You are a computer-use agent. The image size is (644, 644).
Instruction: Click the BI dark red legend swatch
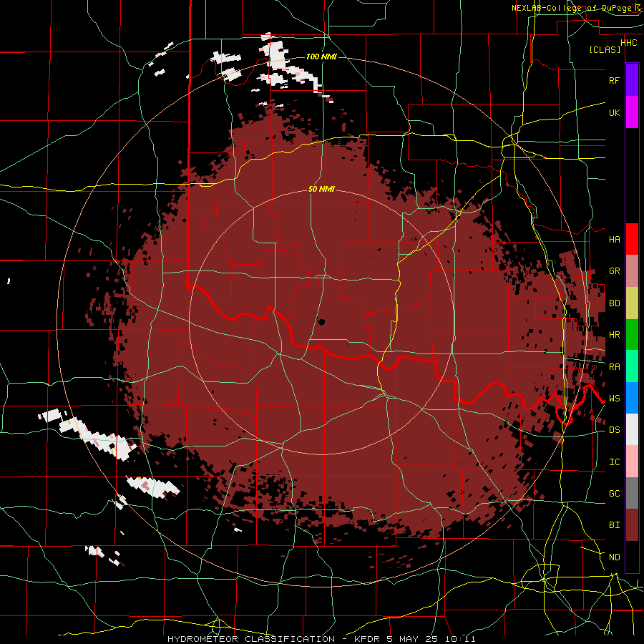point(632,525)
